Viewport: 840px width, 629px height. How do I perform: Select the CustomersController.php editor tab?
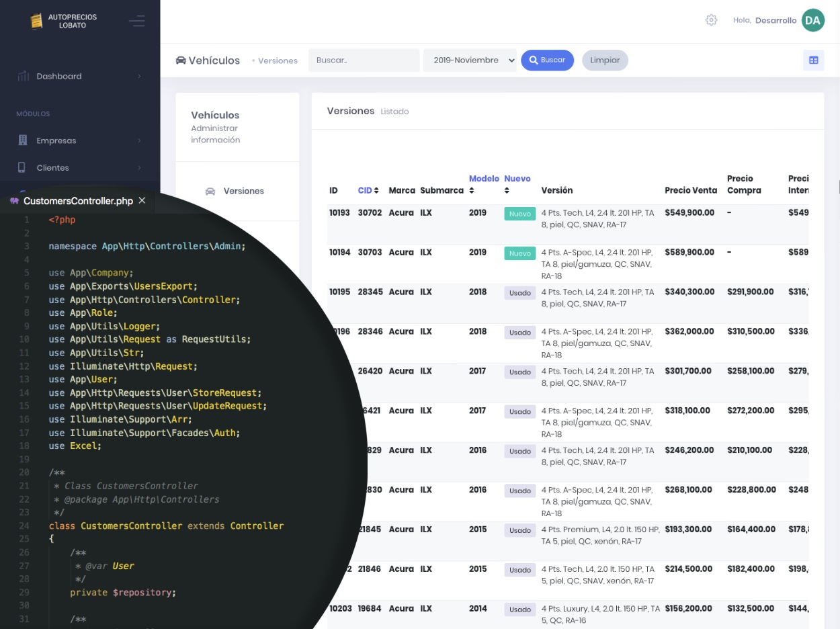78,201
